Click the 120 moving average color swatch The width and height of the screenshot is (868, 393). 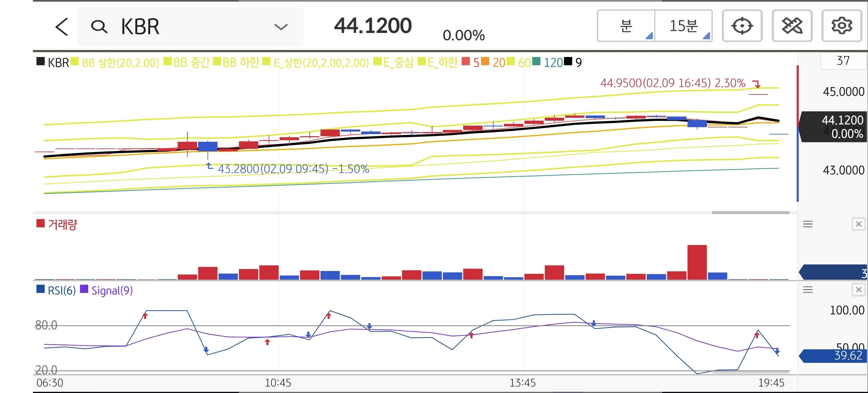point(536,61)
